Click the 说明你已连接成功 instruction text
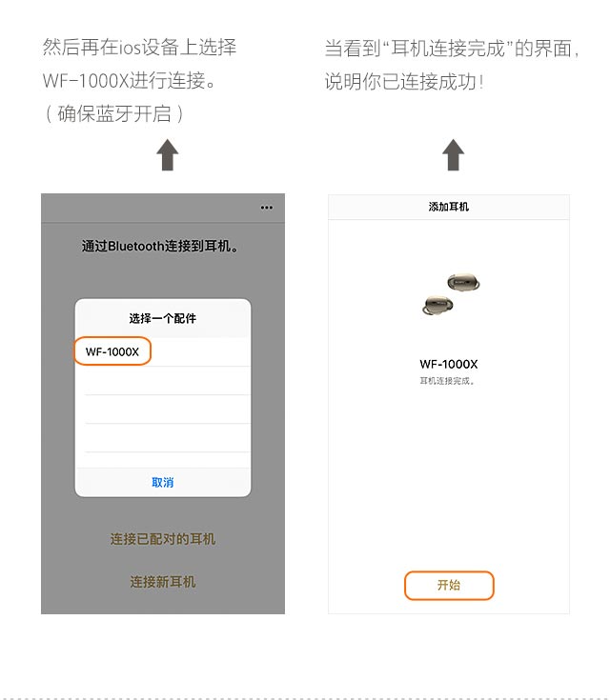The width and height of the screenshot is (610, 700). [x=404, y=82]
